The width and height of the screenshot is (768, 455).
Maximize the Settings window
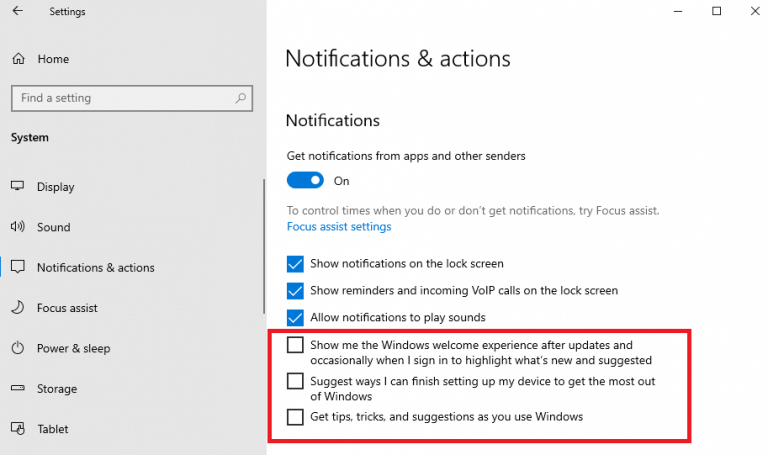(717, 11)
